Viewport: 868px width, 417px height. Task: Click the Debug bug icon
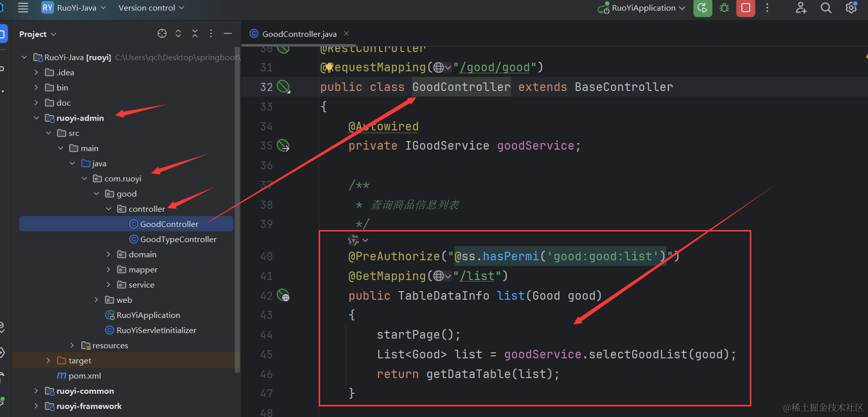pos(724,8)
